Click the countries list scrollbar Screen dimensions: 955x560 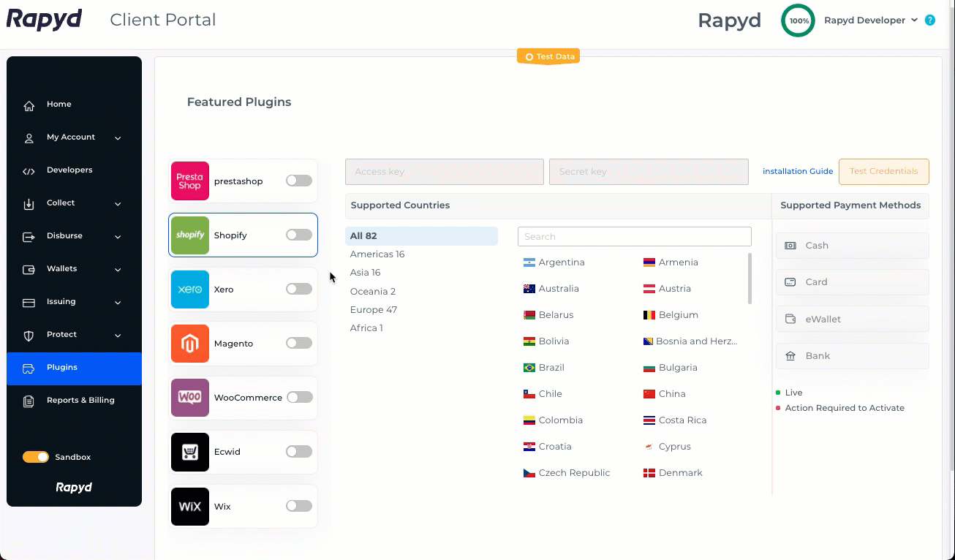pyautogui.click(x=750, y=278)
